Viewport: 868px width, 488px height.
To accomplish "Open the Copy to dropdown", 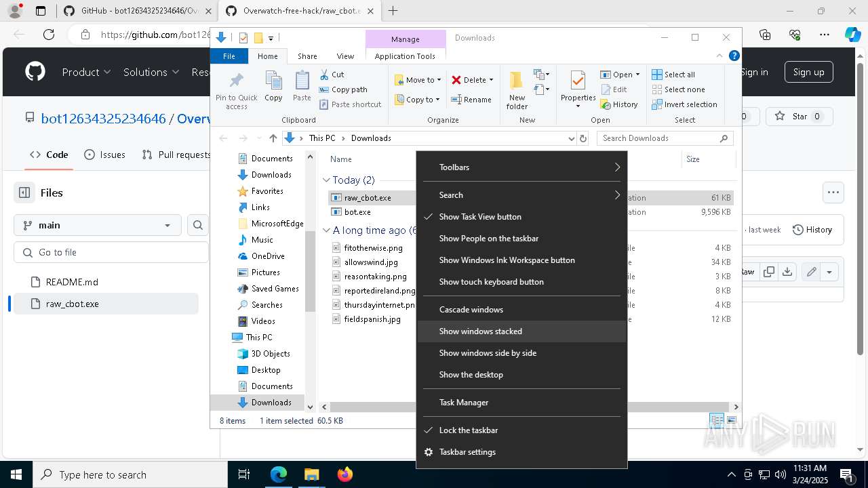I will (x=418, y=100).
